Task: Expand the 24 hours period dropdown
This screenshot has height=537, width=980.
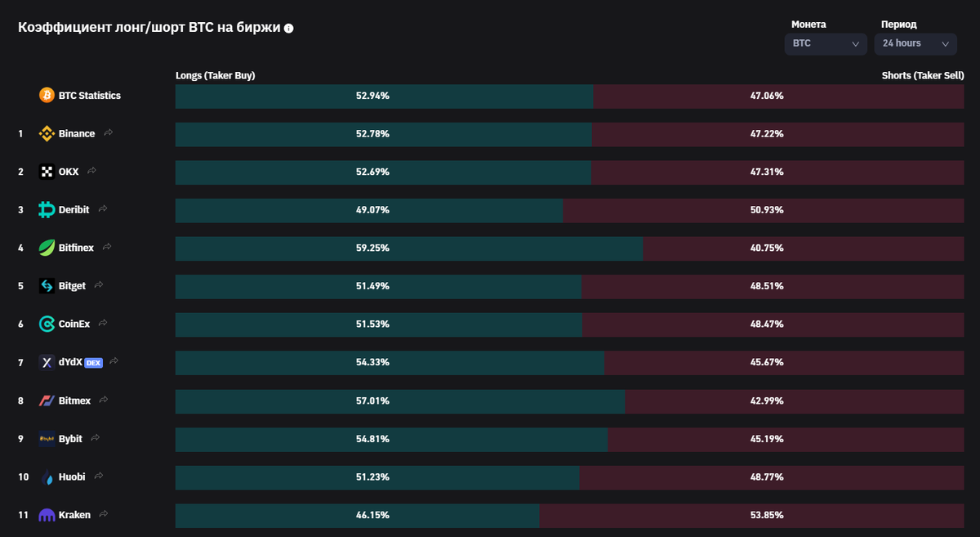Action: [915, 43]
